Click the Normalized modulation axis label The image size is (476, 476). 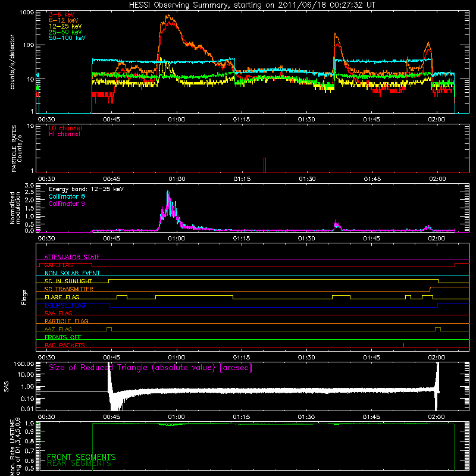click(15, 208)
